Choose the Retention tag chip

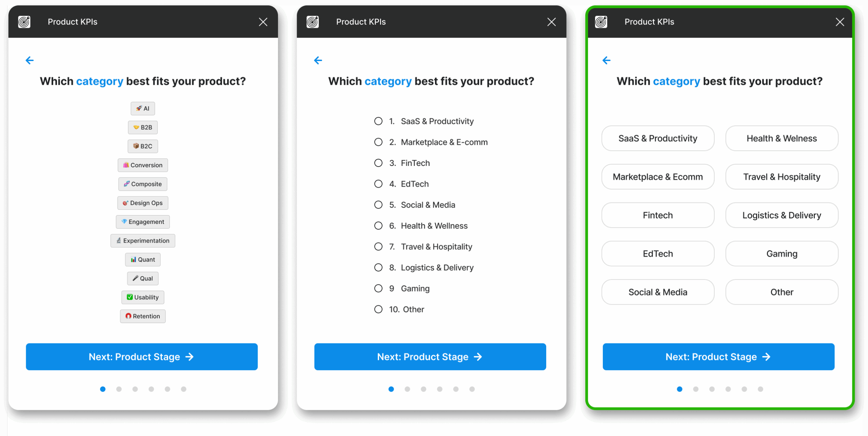143,316
